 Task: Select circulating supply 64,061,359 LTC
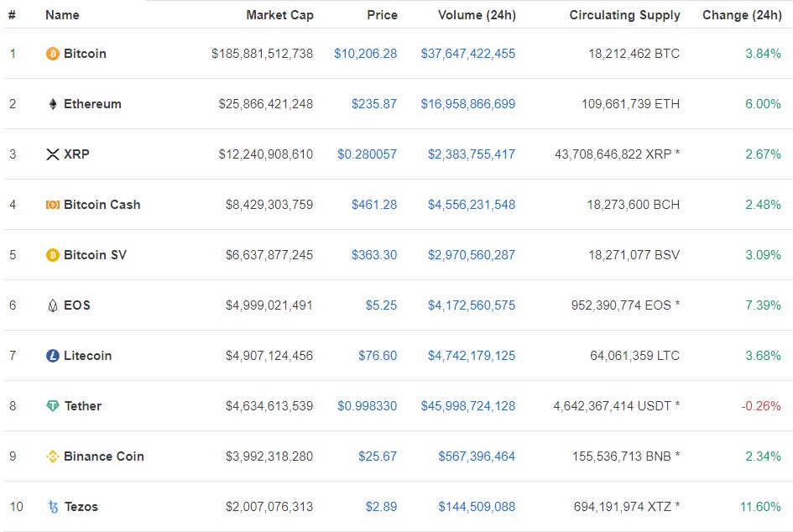(634, 356)
